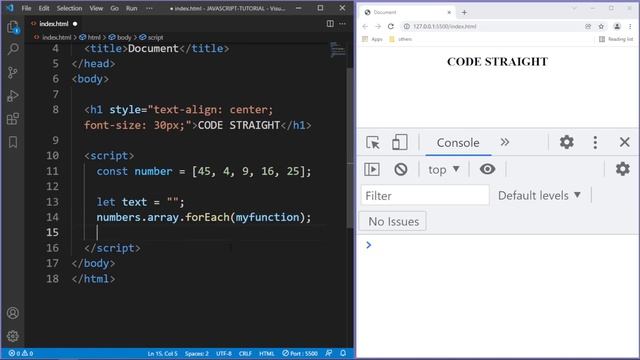Open DevTools customize menu (three dots)
Viewport: 640px width, 360px height.
click(595, 142)
